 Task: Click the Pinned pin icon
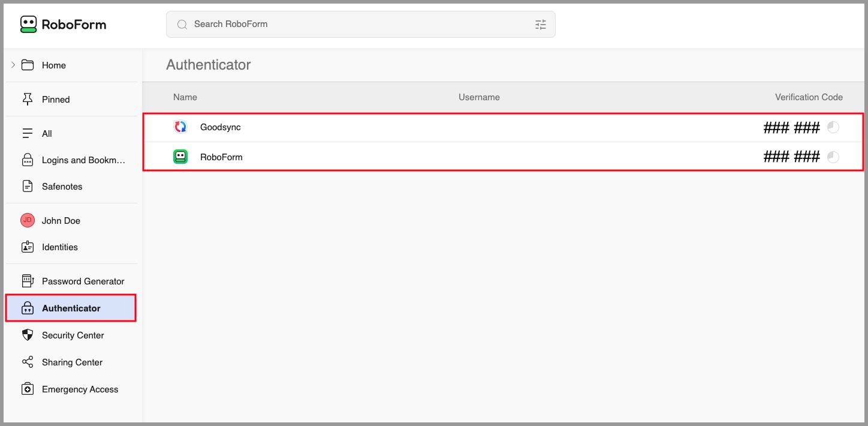coord(28,99)
